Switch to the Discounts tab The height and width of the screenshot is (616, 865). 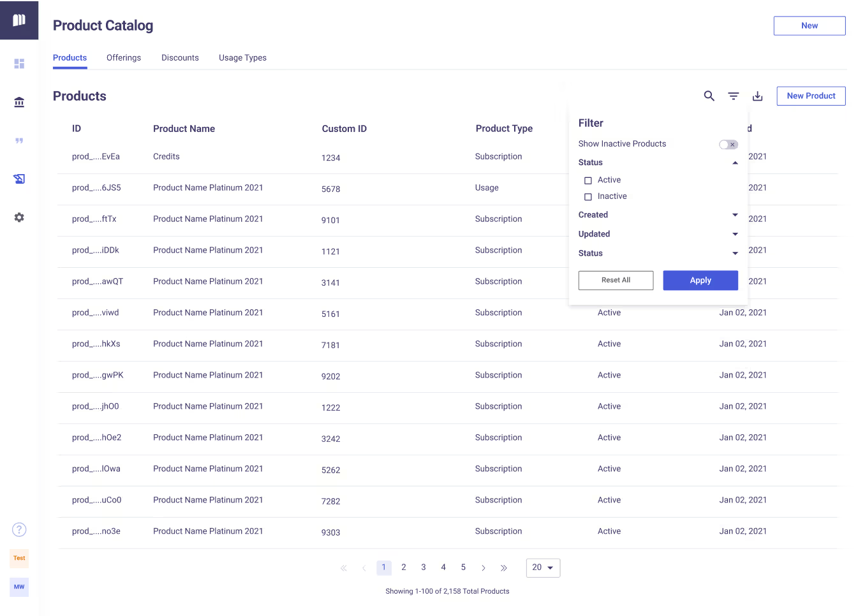coord(180,58)
